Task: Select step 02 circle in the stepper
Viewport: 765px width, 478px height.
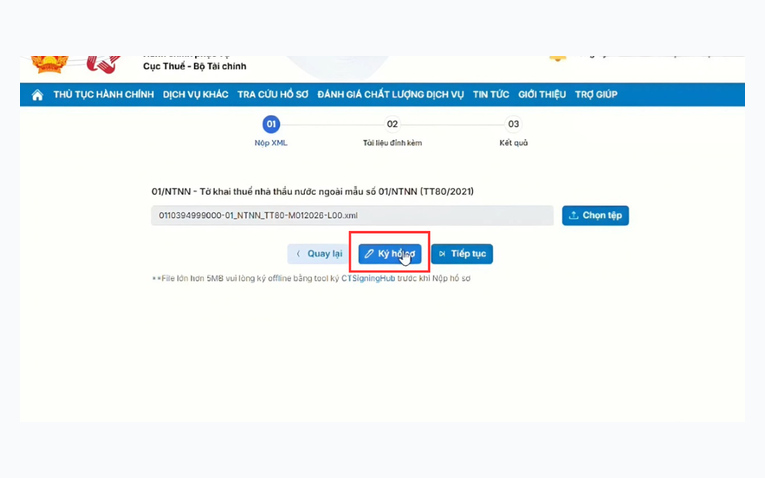Action: [x=392, y=124]
